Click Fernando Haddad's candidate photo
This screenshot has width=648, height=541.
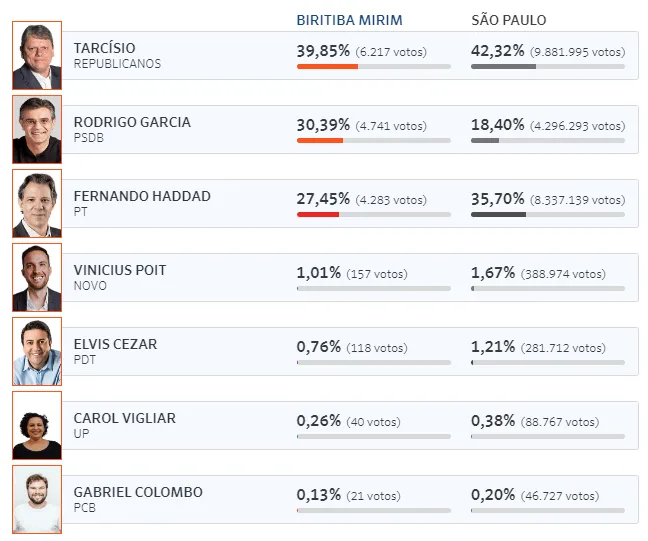point(37,204)
